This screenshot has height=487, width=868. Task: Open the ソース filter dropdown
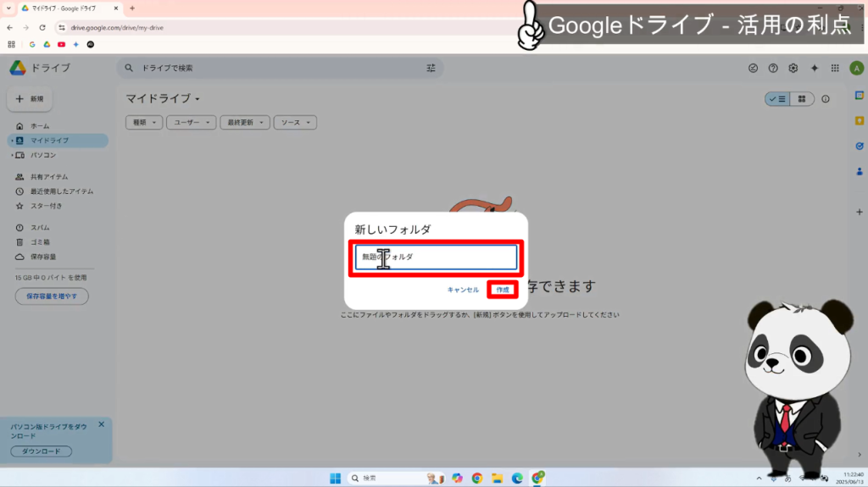pos(295,122)
